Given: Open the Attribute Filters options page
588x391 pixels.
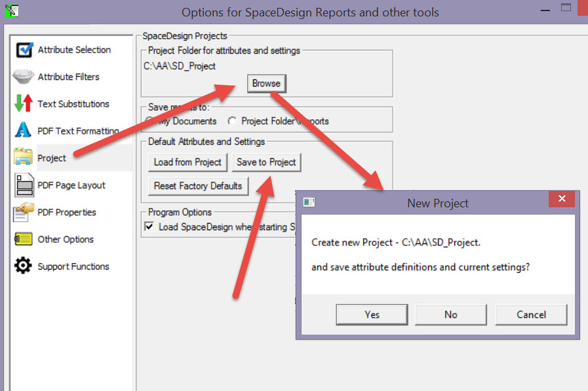Looking at the screenshot, I should coord(68,77).
